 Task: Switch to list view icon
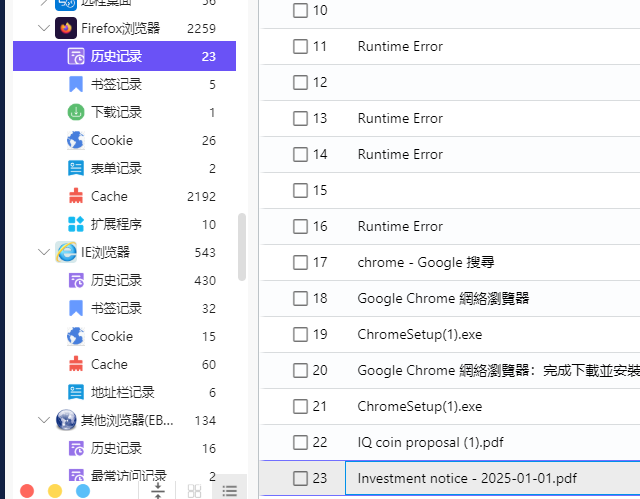[x=230, y=491]
